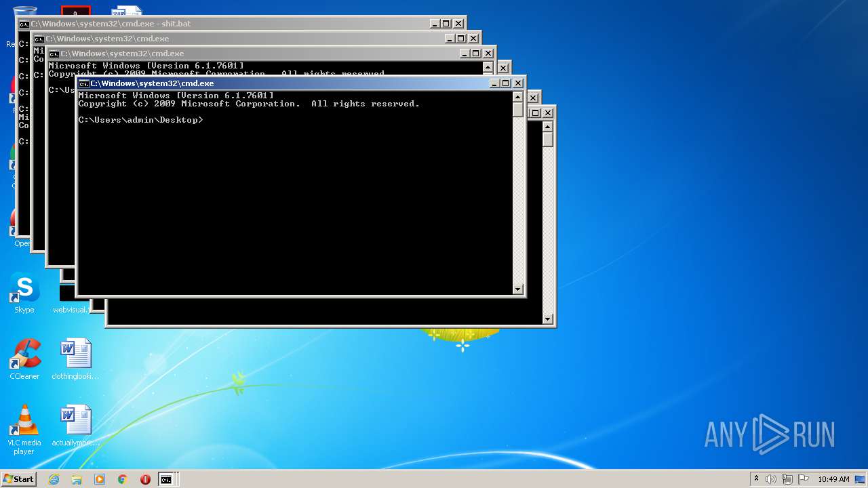Viewport: 868px width, 488px height.
Task: Open the volume control in the tray
Action: (x=771, y=479)
